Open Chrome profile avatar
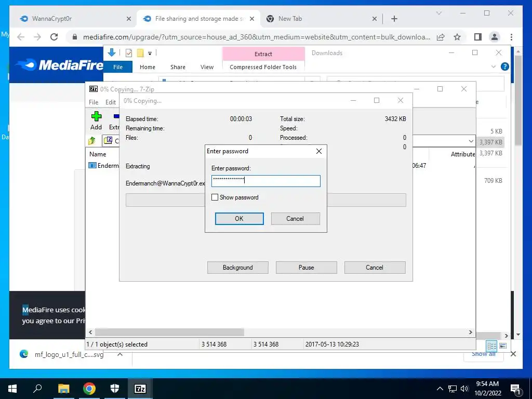532x399 pixels. point(495,37)
